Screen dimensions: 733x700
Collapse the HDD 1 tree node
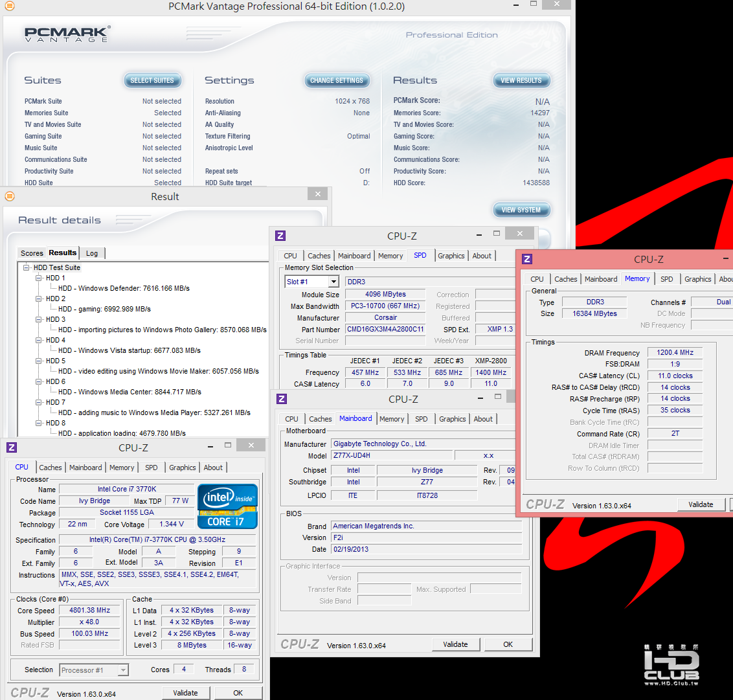click(x=39, y=278)
